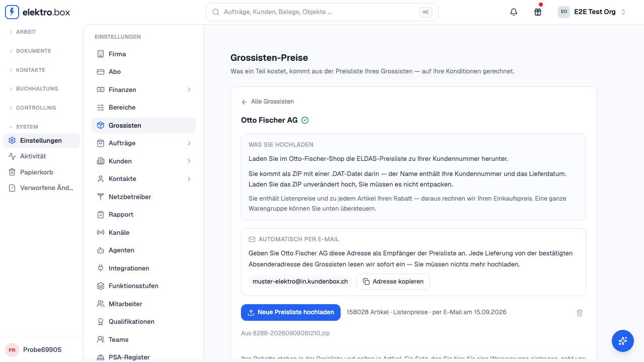Viewport: 644px width, 362px height.
Task: Click the Firma building icon
Action: pyautogui.click(x=100, y=54)
